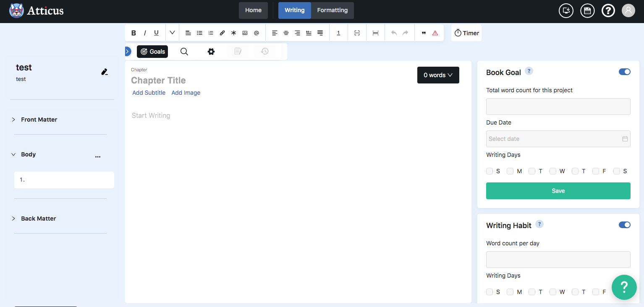
Task: Click the red warning triangle icon
Action: tap(435, 33)
